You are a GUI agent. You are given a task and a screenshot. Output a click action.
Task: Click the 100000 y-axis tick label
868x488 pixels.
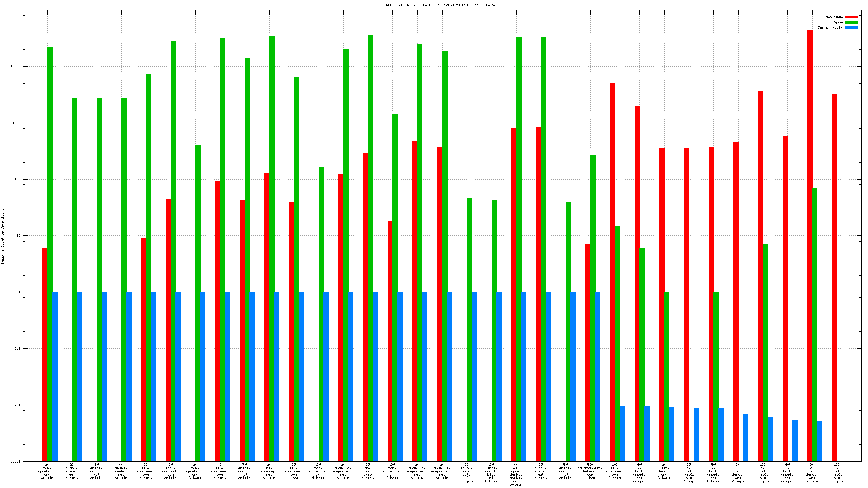[14, 10]
